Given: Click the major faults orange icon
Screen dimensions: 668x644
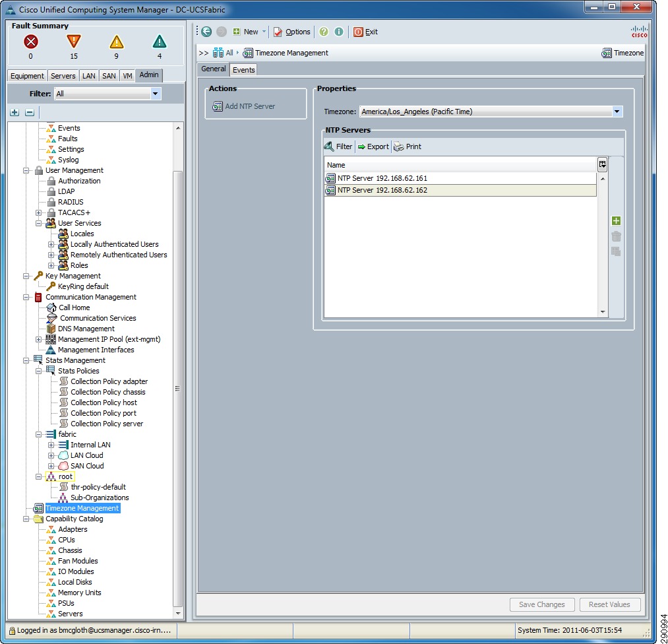Looking at the screenshot, I should coord(74,42).
